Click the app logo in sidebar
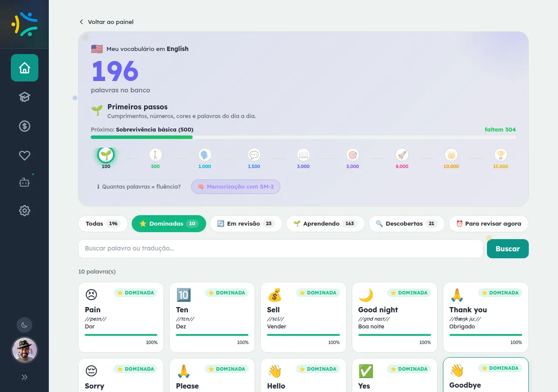This screenshot has width=558, height=392. (24, 24)
